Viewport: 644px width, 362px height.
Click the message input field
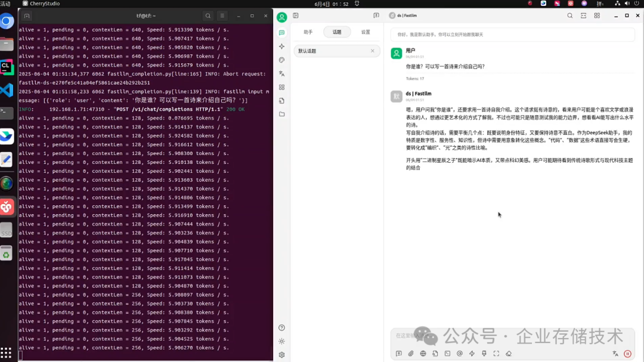tap(513, 336)
